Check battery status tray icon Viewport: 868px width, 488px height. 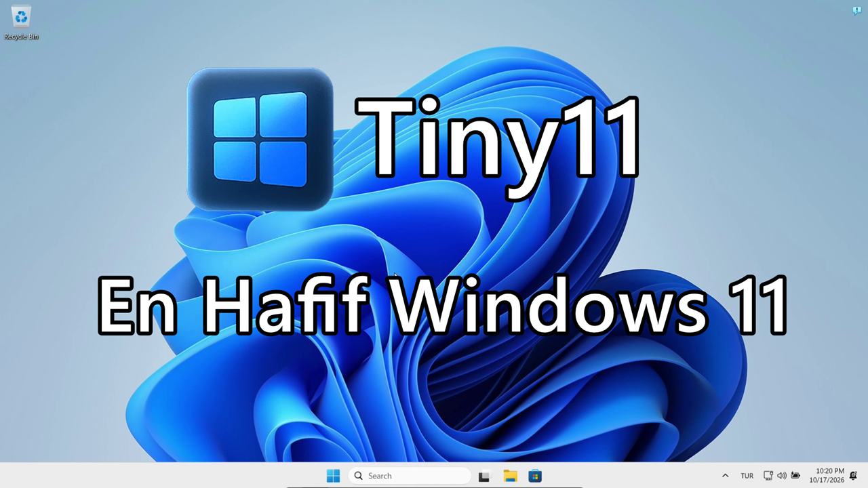(x=795, y=476)
